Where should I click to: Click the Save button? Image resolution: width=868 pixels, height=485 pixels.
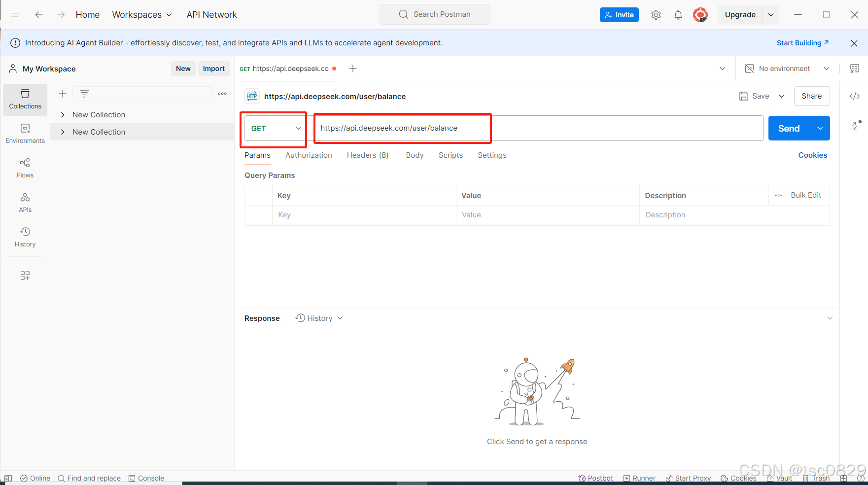click(x=754, y=96)
